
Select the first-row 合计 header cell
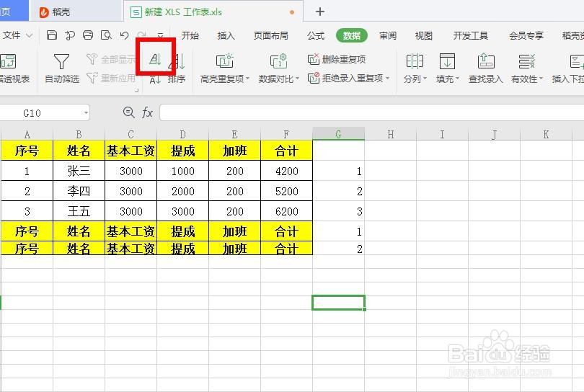point(287,151)
